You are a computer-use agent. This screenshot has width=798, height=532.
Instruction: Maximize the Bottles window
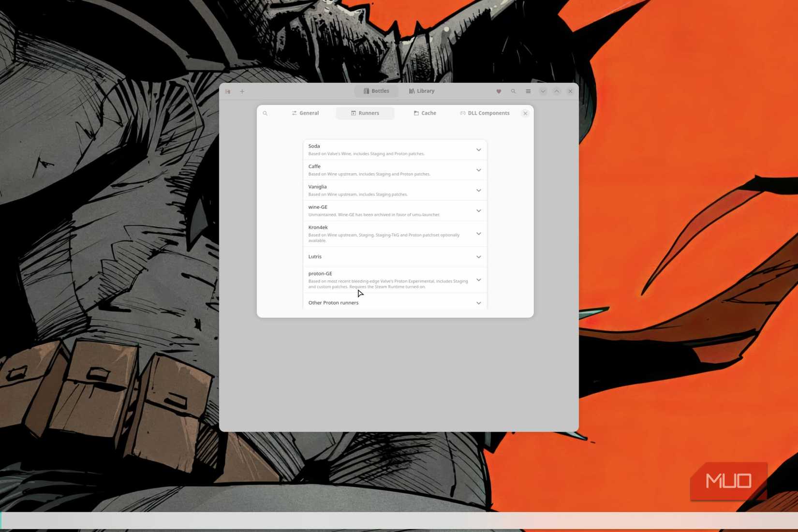click(x=557, y=91)
